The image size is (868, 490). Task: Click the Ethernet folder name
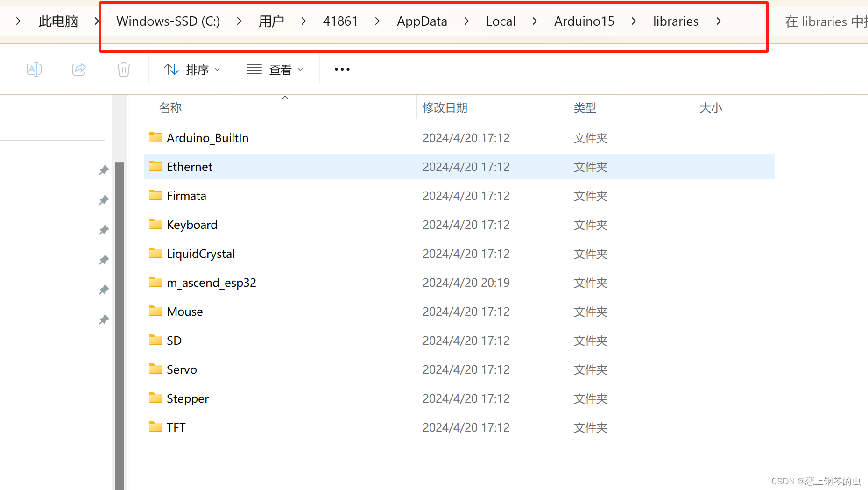coord(190,167)
